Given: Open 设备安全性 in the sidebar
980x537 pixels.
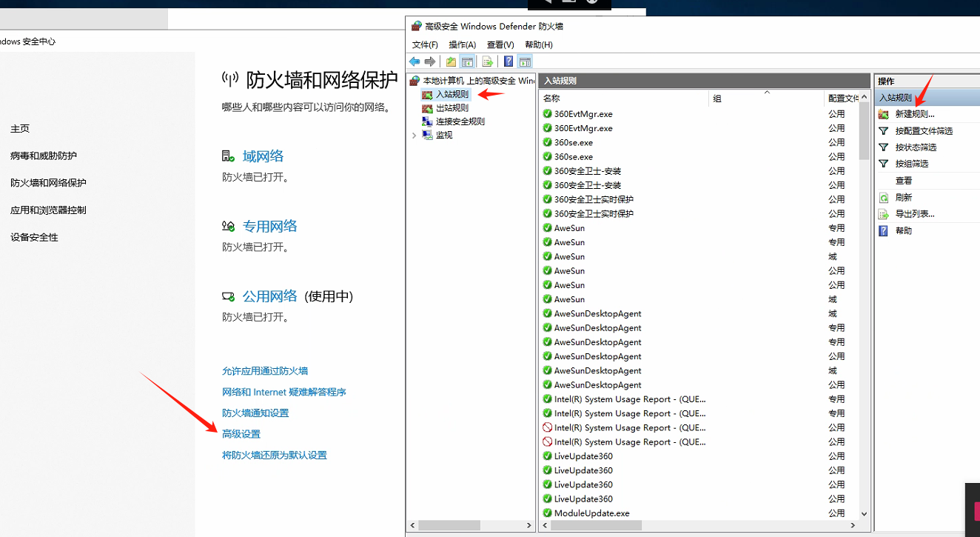Looking at the screenshot, I should click(34, 238).
